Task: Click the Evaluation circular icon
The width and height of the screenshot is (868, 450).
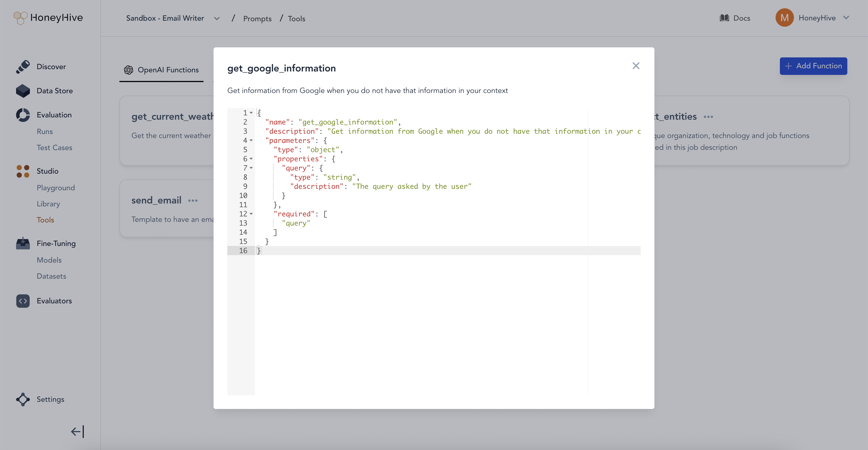Action: (x=23, y=115)
